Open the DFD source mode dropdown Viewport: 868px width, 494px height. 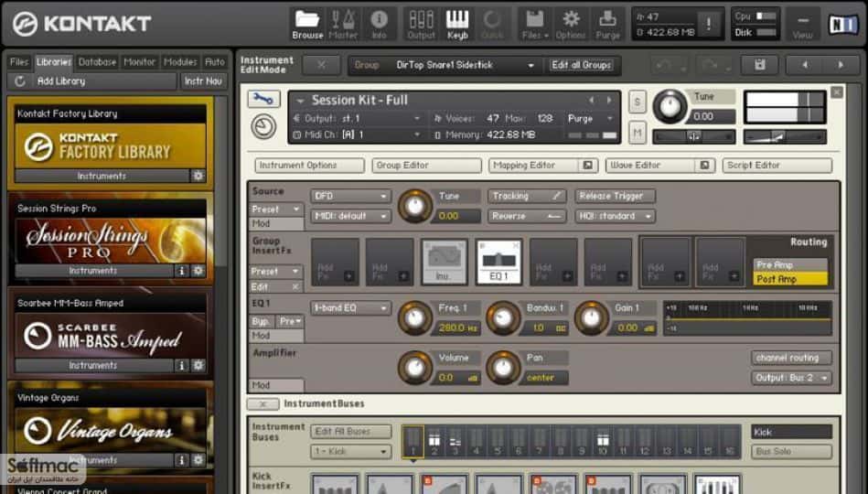coord(351,196)
